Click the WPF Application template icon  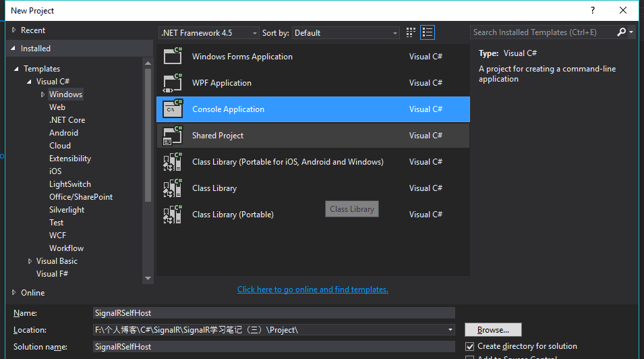tap(173, 82)
